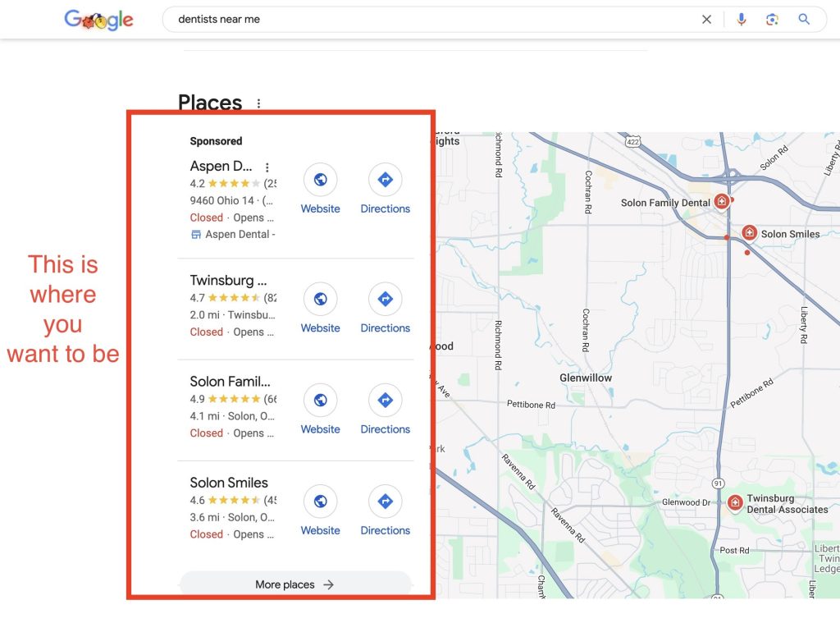
Task: Open Aspen Dental website globe icon
Action: tap(320, 180)
